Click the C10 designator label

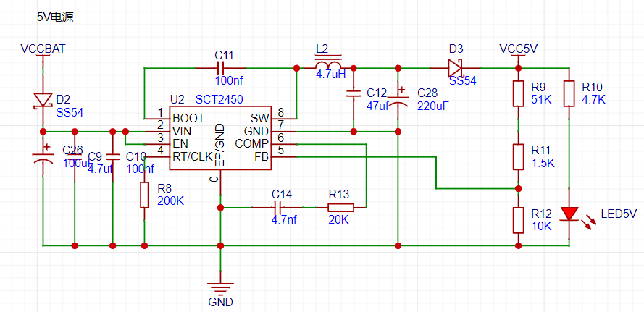click(136, 156)
